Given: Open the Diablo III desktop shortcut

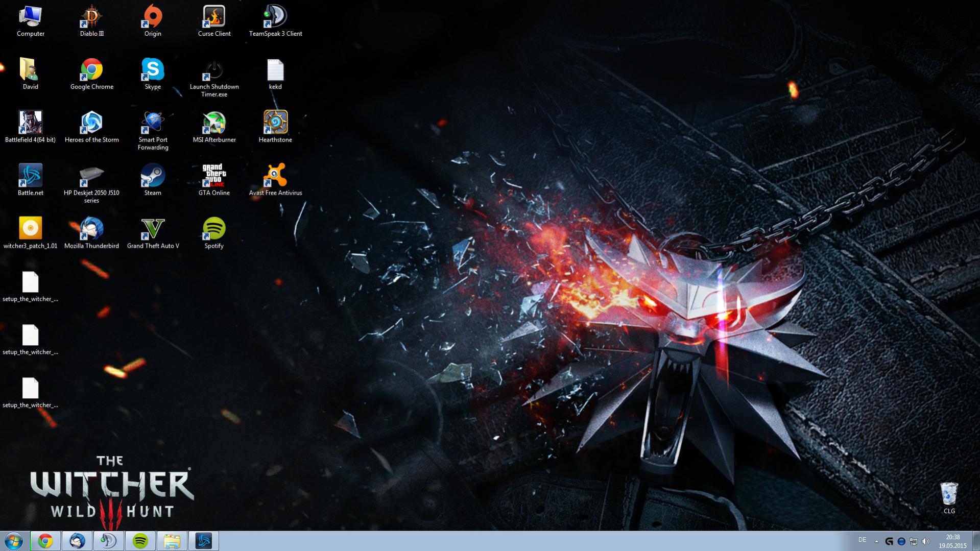Looking at the screenshot, I should point(91,17).
